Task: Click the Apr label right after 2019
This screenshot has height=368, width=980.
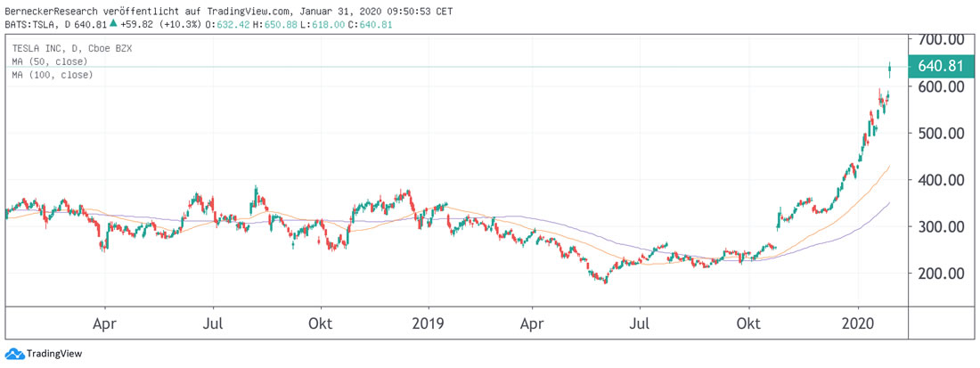Action: coord(532,323)
